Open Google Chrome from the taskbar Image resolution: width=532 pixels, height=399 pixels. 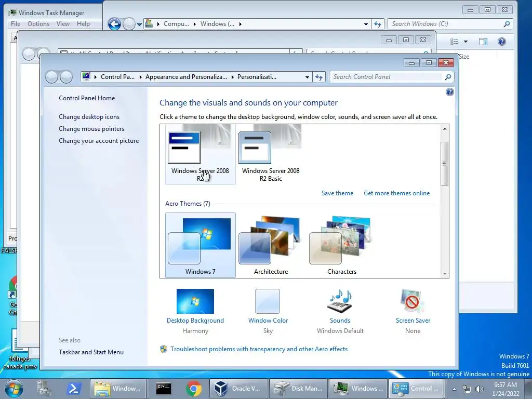click(x=193, y=389)
